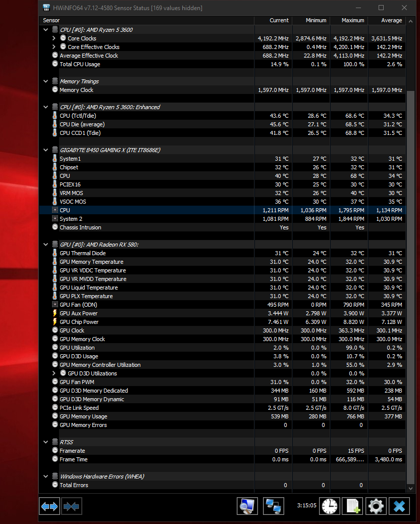Click circle icon beside Total CPU Usage
Screen dimensions: 420x524
pyautogui.click(x=55, y=64)
